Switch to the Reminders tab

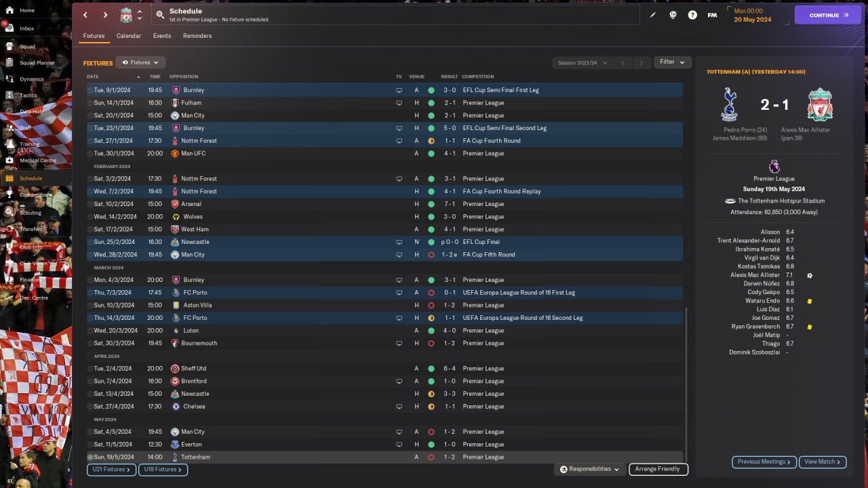tap(197, 36)
